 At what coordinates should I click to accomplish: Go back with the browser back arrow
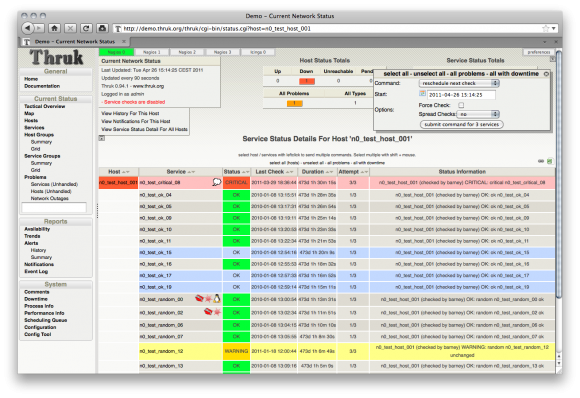point(28,28)
